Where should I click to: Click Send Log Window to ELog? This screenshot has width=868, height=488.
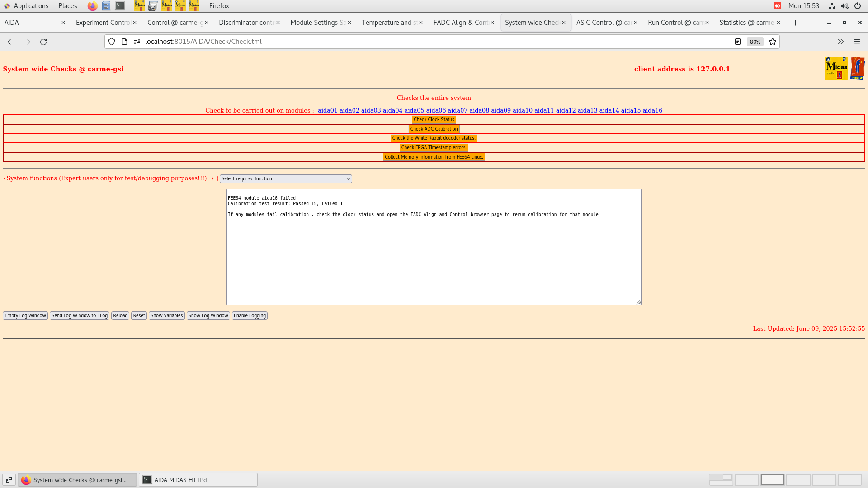(x=80, y=315)
